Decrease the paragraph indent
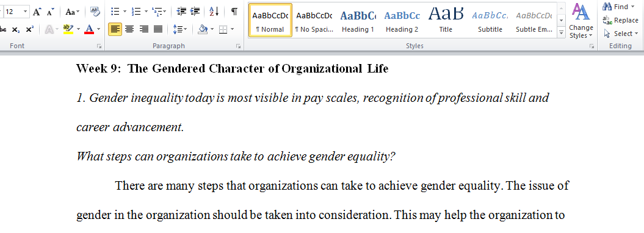 pos(181,12)
